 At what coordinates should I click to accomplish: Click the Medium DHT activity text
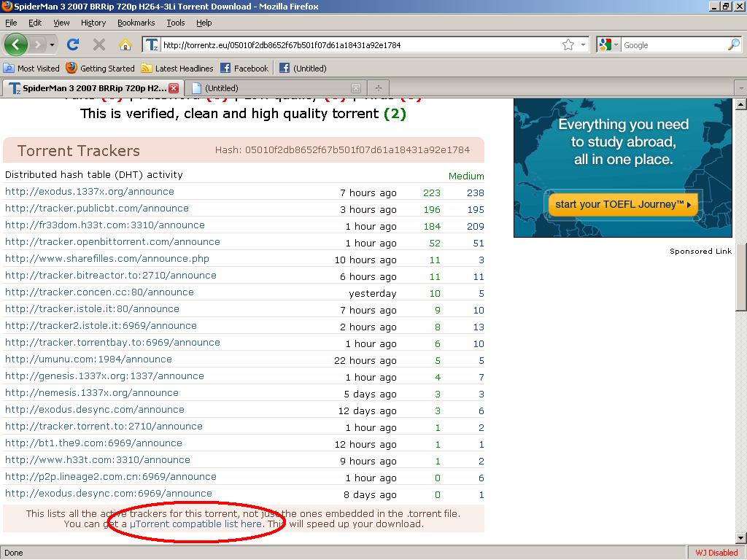[x=466, y=176]
